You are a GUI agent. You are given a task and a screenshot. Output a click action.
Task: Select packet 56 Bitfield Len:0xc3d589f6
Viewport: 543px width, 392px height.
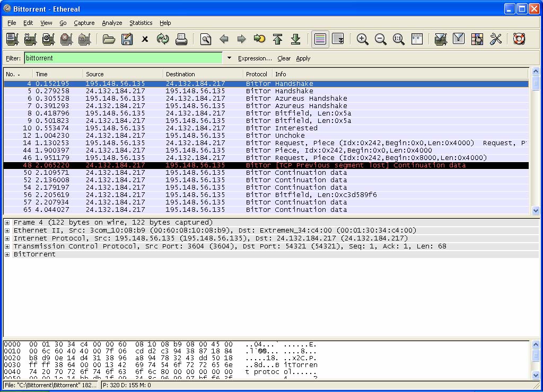coord(266,195)
